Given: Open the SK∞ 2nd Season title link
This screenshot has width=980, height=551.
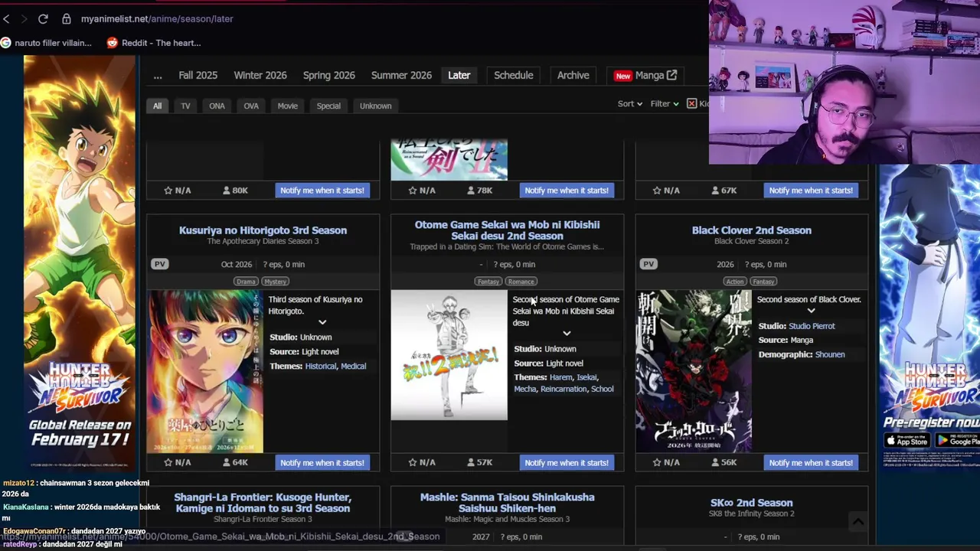Looking at the screenshot, I should (x=752, y=503).
